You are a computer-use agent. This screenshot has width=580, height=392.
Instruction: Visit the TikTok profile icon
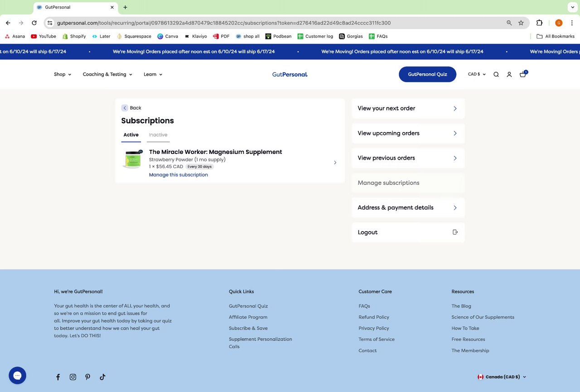coord(102,377)
